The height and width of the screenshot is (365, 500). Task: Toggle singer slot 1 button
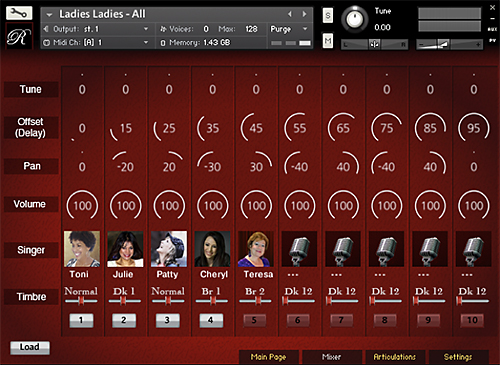81,320
